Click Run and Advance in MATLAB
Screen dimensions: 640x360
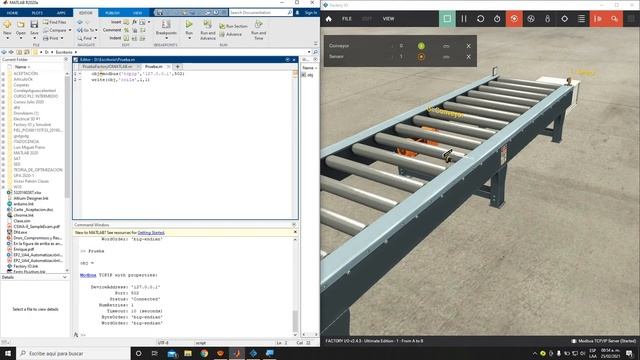tap(208, 30)
